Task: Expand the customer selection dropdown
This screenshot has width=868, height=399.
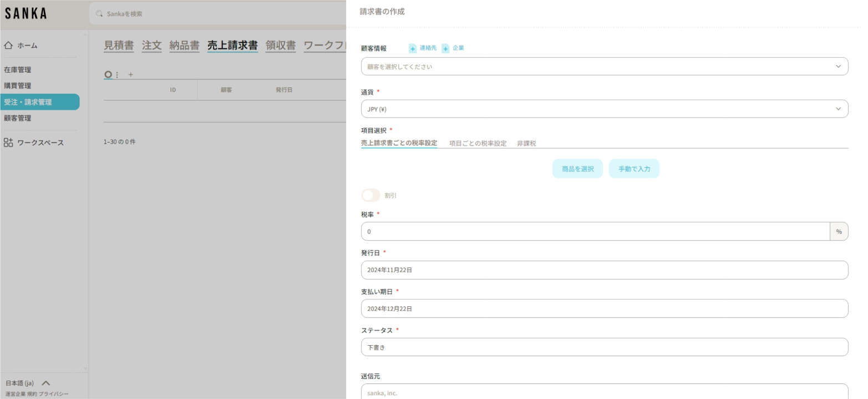Action: 604,66
